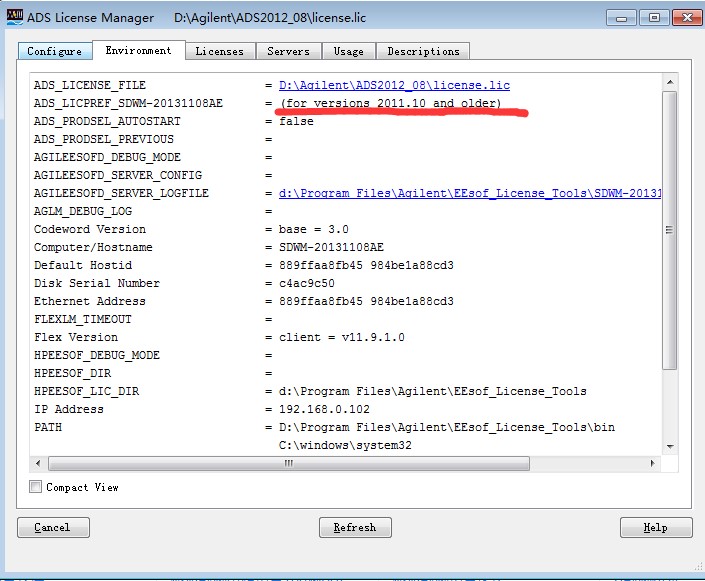Select the value client = v11.9.1.0
The image size is (705, 581).
click(x=342, y=337)
